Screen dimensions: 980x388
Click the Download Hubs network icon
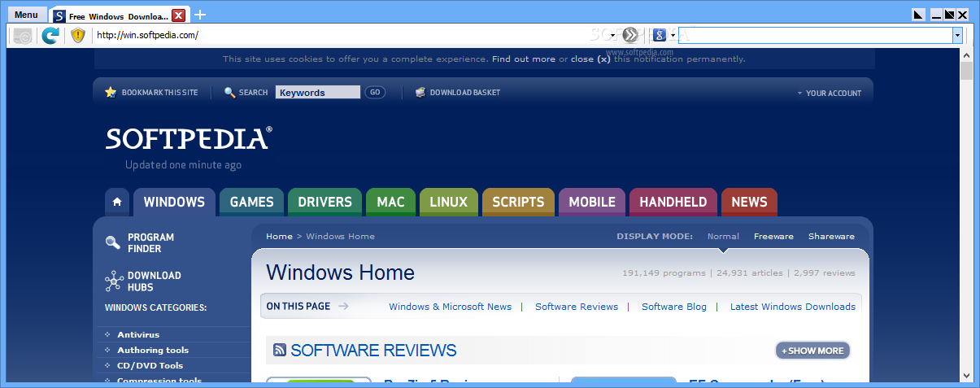click(114, 281)
